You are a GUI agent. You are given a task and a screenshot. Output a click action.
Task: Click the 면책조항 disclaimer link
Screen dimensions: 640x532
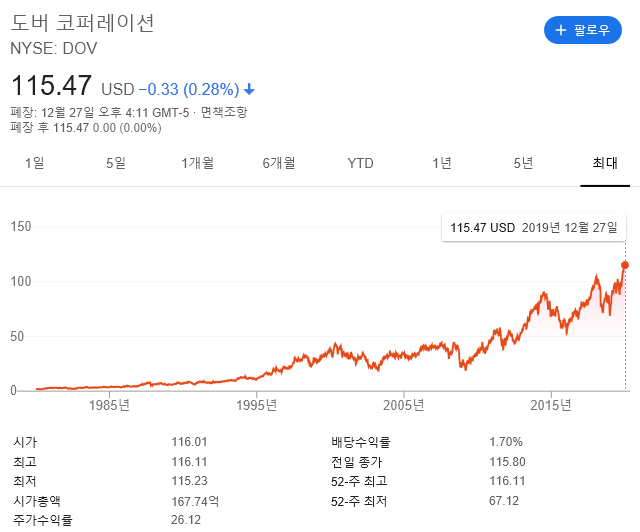224,112
